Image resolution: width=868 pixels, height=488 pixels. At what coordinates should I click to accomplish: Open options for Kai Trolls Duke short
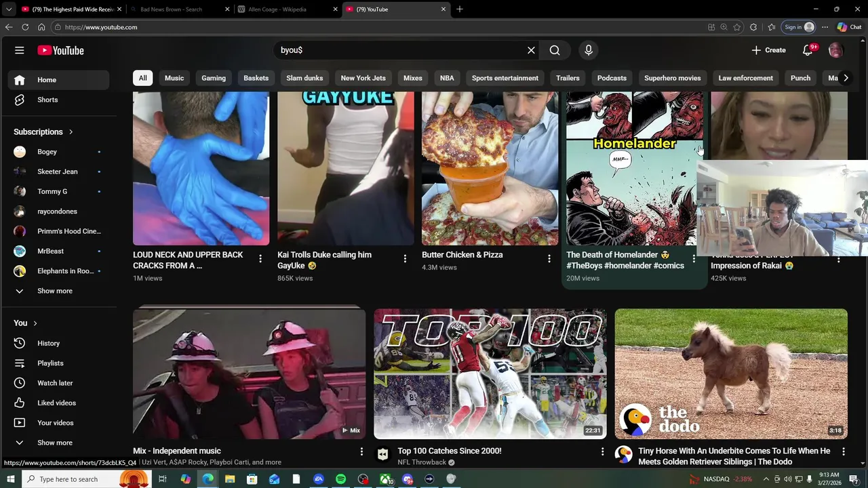point(405,258)
